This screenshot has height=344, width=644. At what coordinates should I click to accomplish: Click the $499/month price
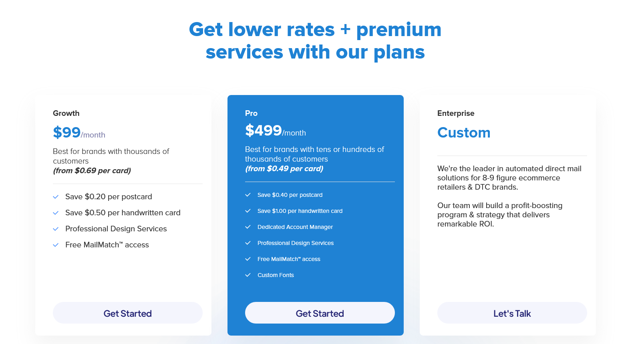[275, 131]
